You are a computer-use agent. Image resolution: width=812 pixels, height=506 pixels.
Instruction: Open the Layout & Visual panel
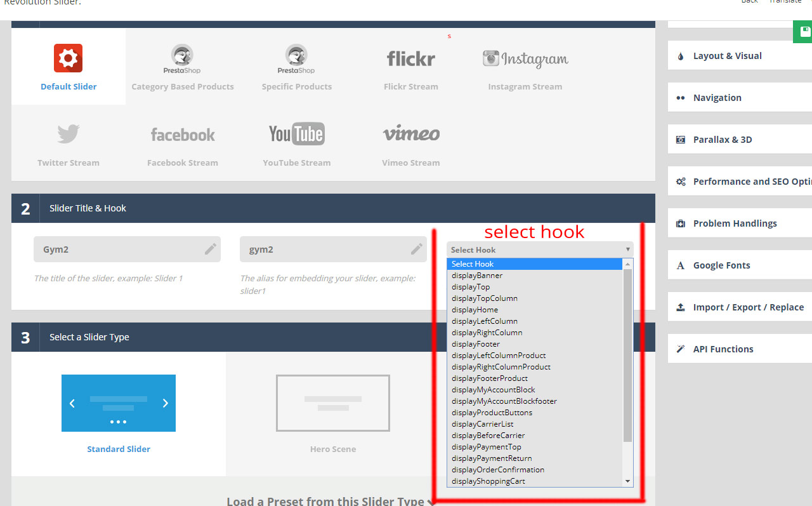pyautogui.click(x=727, y=56)
